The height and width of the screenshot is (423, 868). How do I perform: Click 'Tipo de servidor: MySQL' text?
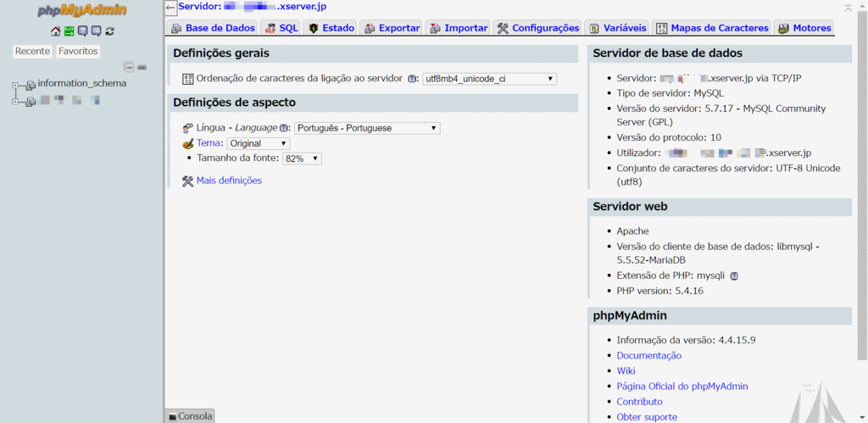click(x=670, y=93)
